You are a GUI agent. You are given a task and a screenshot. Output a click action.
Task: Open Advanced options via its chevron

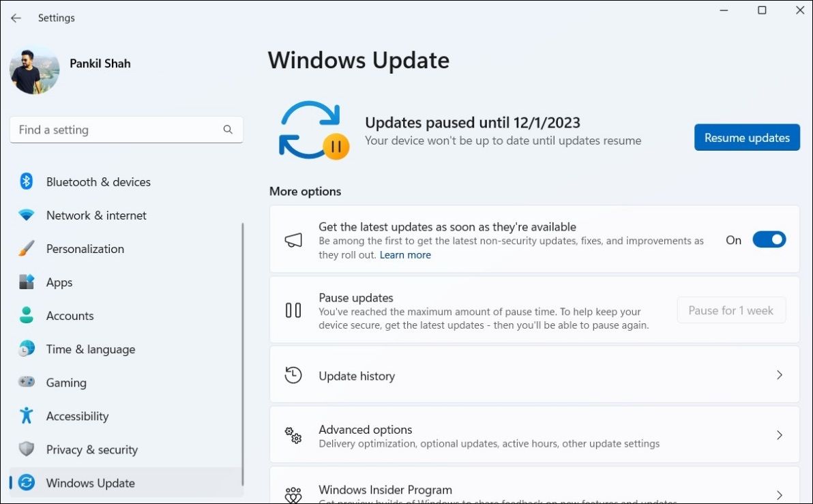[779, 434]
